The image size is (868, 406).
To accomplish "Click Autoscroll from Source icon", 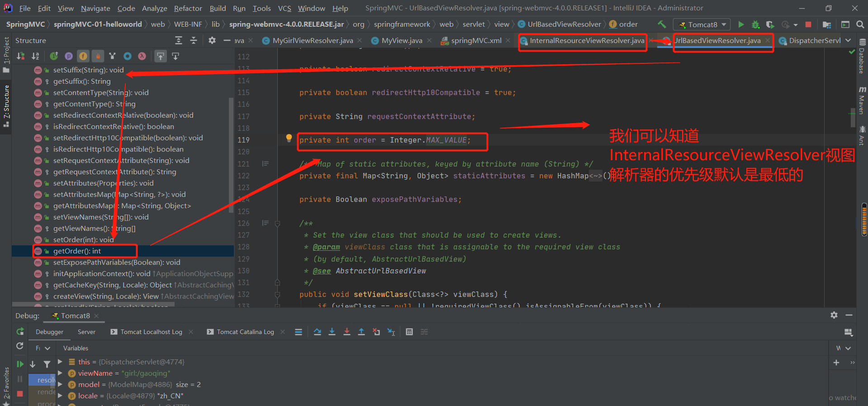I will point(175,56).
